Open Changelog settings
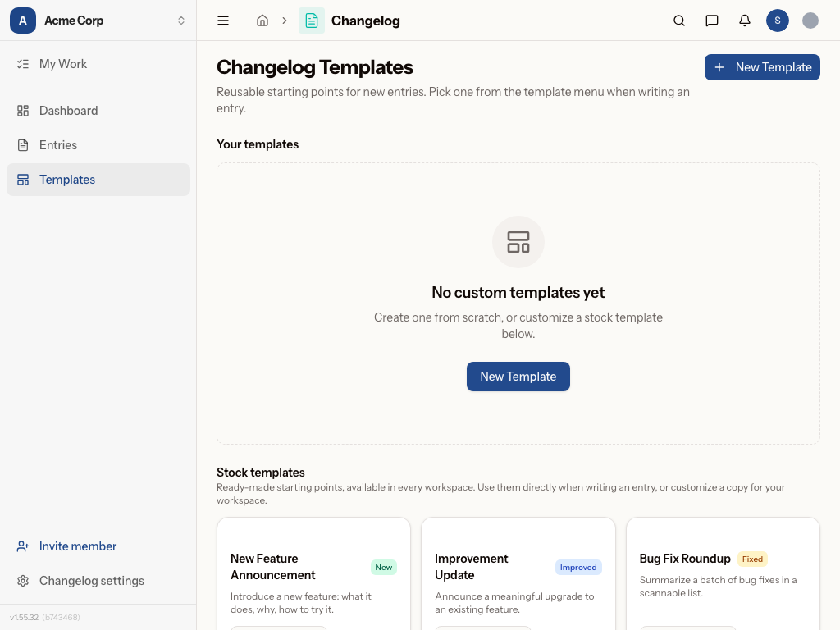 click(98, 581)
